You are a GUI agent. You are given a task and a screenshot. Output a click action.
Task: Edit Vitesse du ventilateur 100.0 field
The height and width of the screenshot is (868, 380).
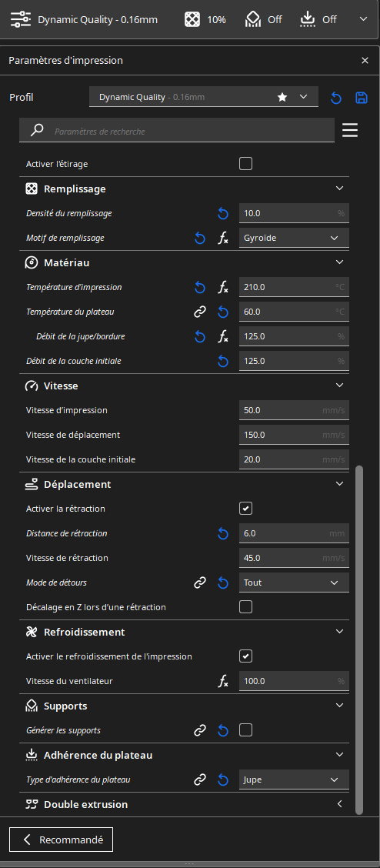coord(294,681)
